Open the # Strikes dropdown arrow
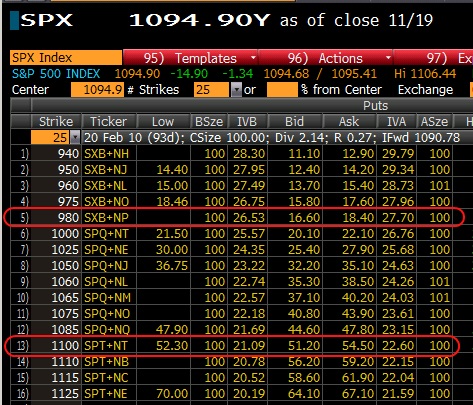The image size is (473, 405). [x=236, y=90]
